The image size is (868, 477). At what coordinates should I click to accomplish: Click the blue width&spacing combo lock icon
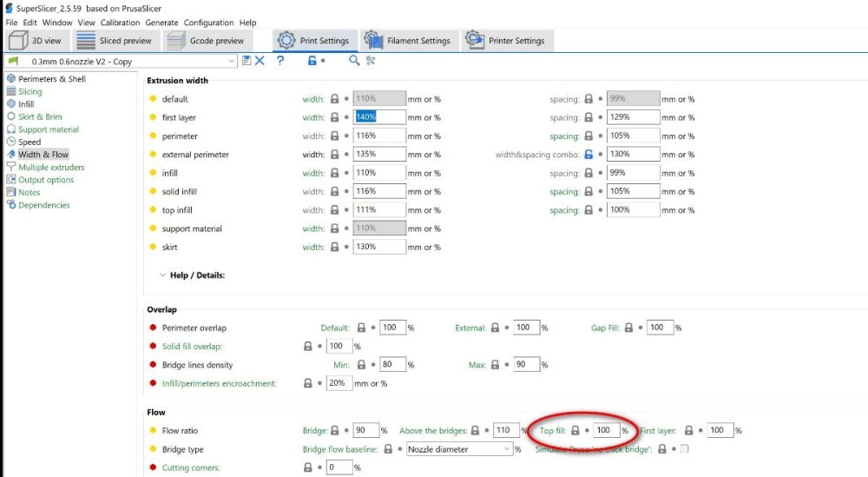(x=589, y=154)
